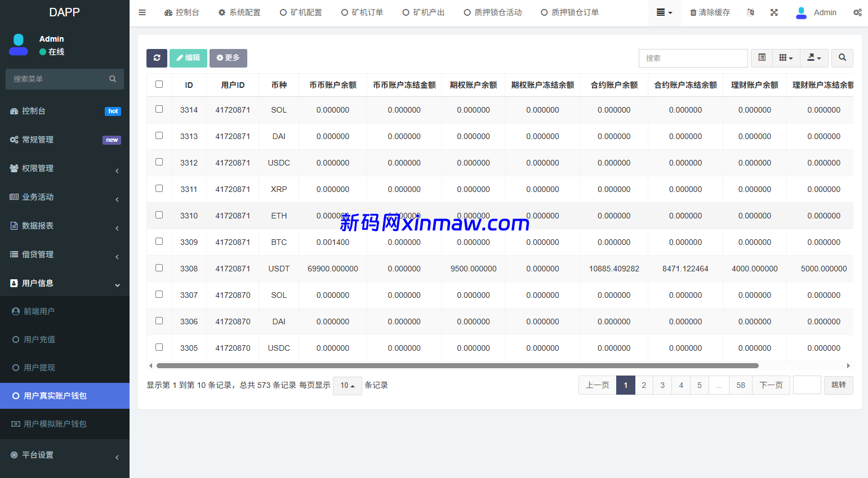868x478 pixels.
Task: Click the sidebar menu search magnifier icon
Action: (113, 79)
